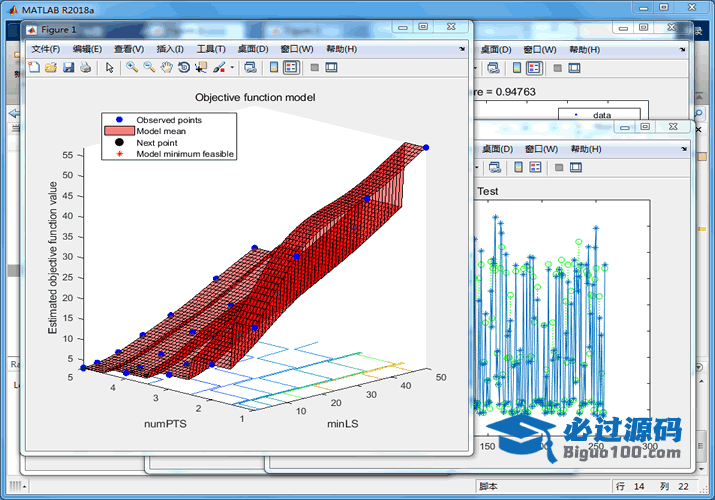Select the Edit Plot arrow tool
The width and height of the screenshot is (715, 500).
tap(109, 67)
